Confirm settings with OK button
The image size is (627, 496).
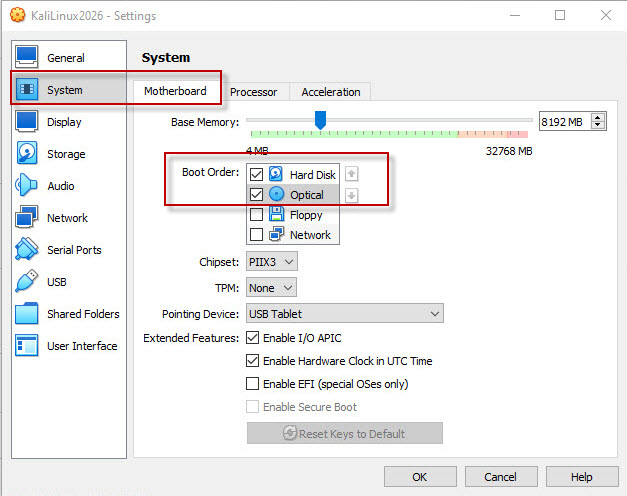tap(420, 477)
